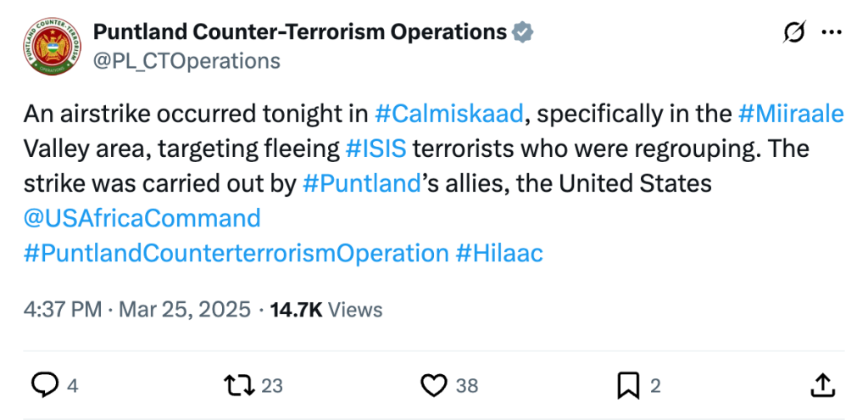The height and width of the screenshot is (420, 868).
Task: Like the post with the heart icon
Action: [x=434, y=386]
